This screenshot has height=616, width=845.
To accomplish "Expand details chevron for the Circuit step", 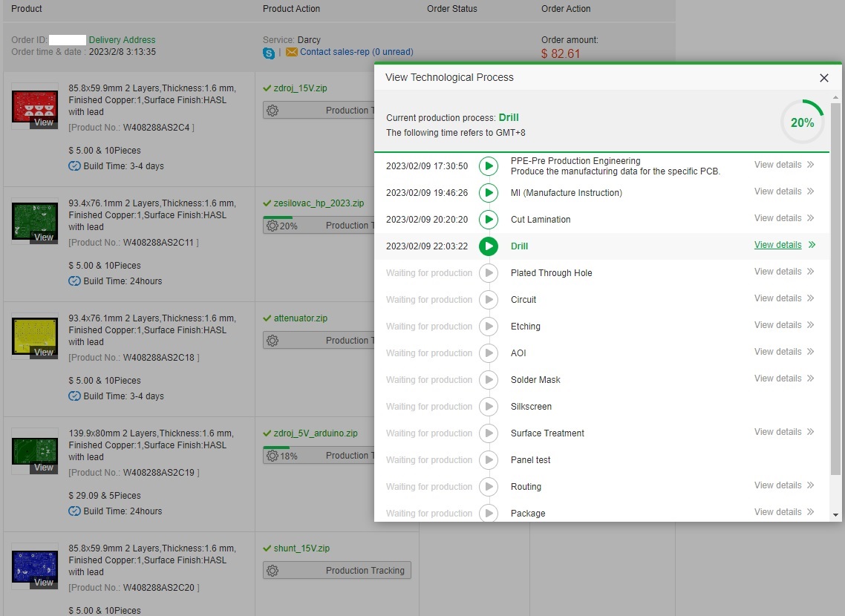I will [811, 298].
